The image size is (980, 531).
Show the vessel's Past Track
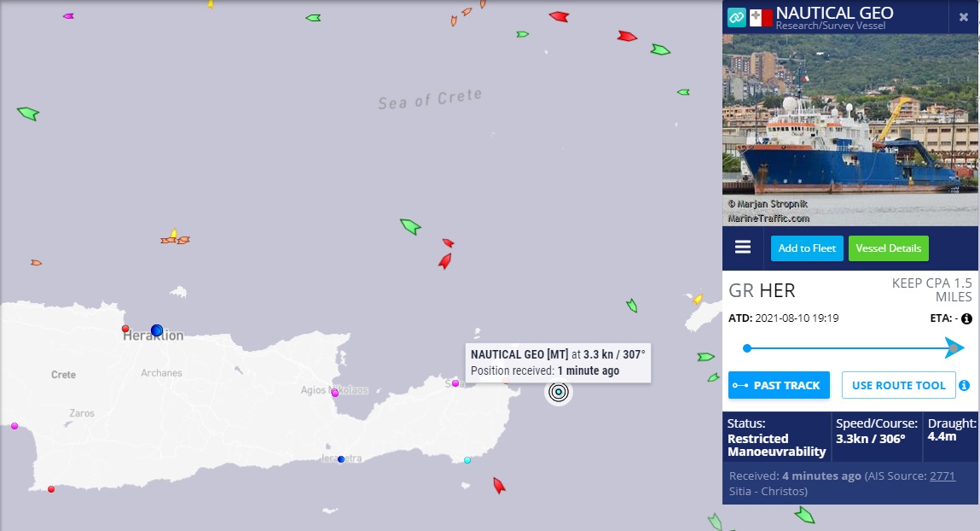click(x=779, y=385)
